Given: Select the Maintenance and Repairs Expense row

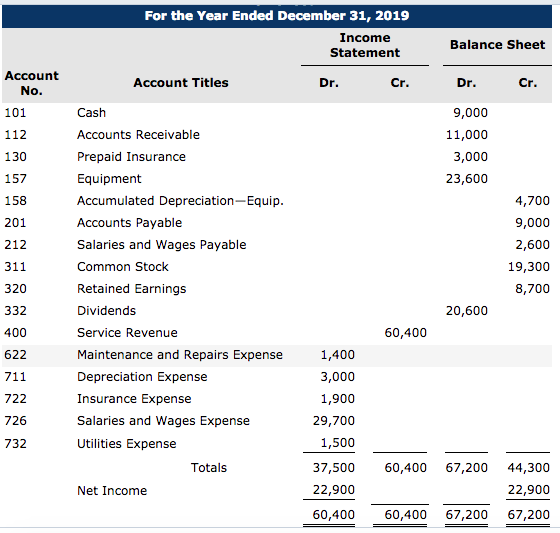Looking at the screenshot, I should (x=277, y=356).
